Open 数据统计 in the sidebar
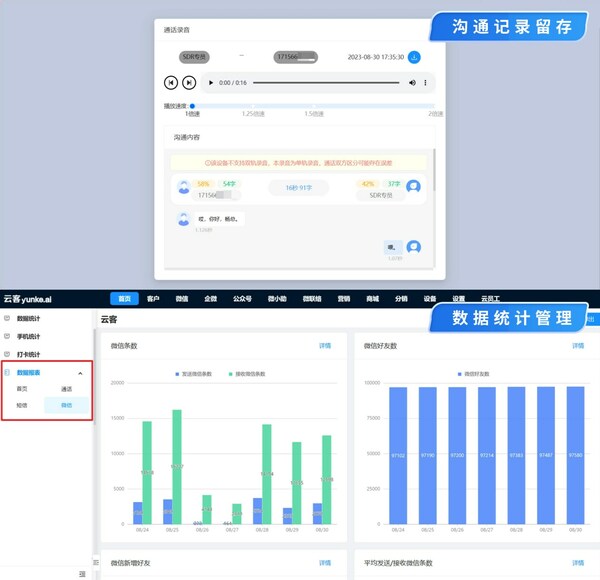Image resolution: width=600 pixels, height=580 pixels. [x=29, y=318]
